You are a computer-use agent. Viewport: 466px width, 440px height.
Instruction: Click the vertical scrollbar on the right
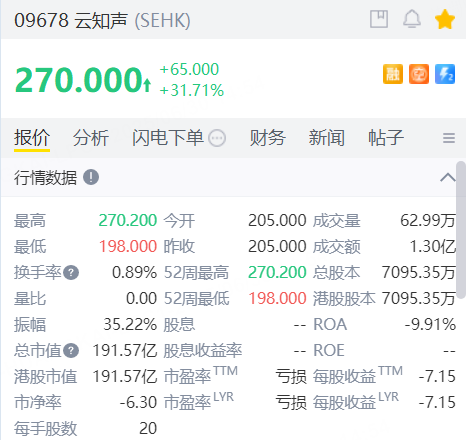tap(461, 230)
